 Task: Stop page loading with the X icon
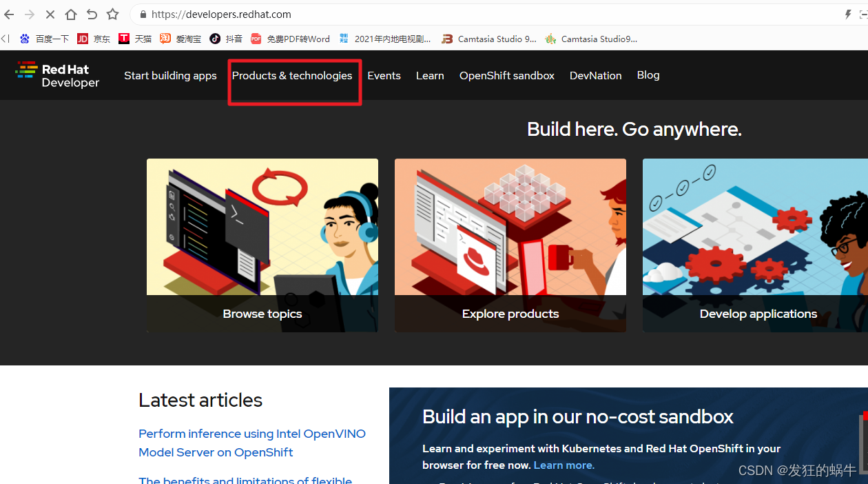[50, 14]
